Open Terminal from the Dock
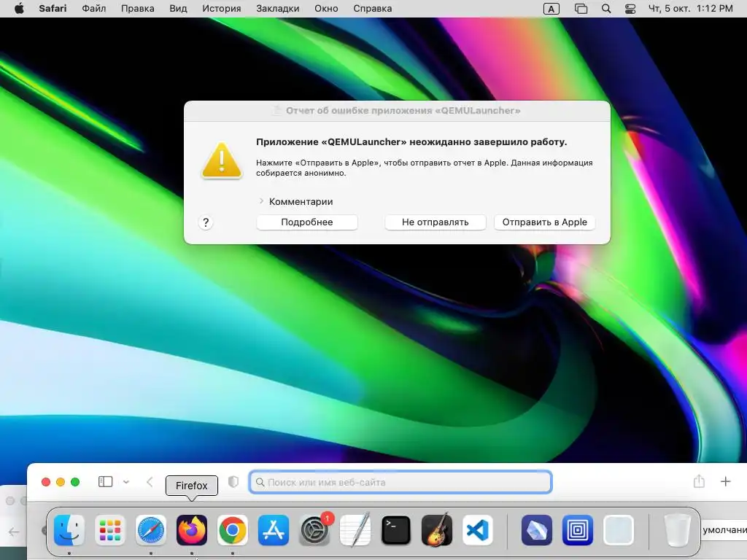Image resolution: width=747 pixels, height=560 pixels. [396, 530]
